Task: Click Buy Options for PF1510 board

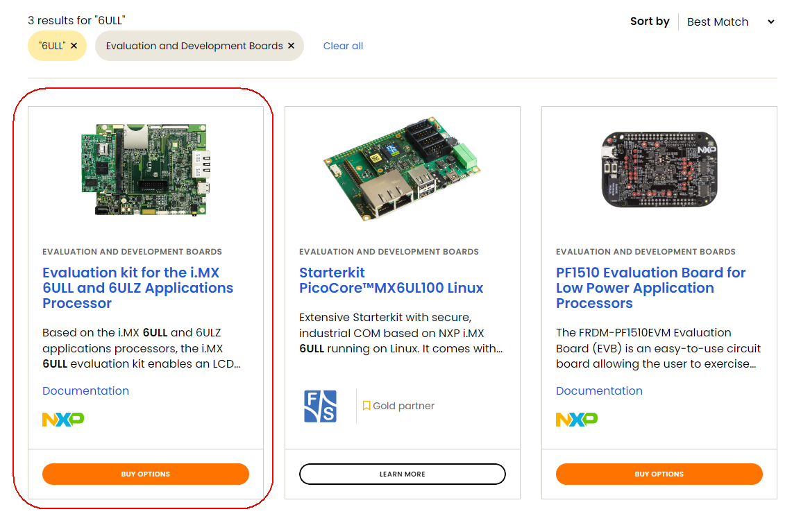Action: click(659, 474)
